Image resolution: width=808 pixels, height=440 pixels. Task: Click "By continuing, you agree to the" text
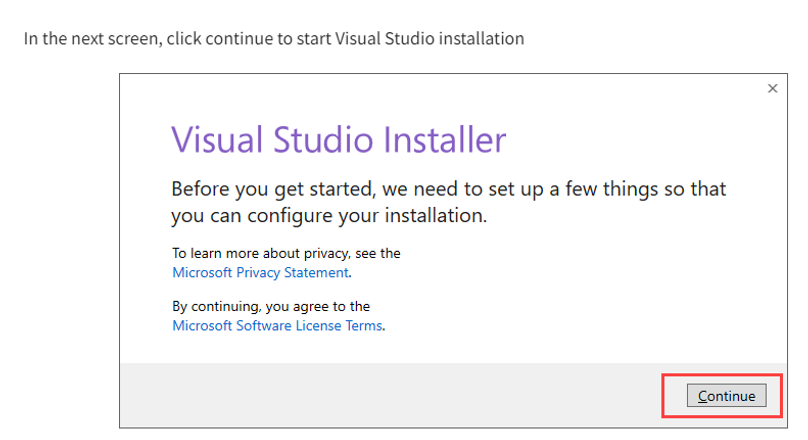[x=271, y=307]
